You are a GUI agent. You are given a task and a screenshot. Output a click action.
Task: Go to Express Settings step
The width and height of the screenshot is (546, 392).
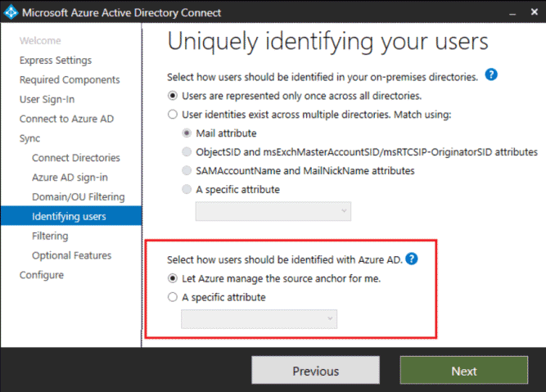point(56,61)
